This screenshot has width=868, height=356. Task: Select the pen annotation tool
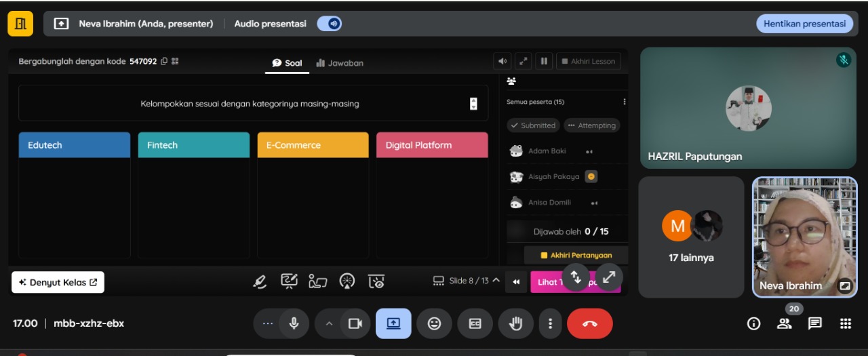click(260, 281)
